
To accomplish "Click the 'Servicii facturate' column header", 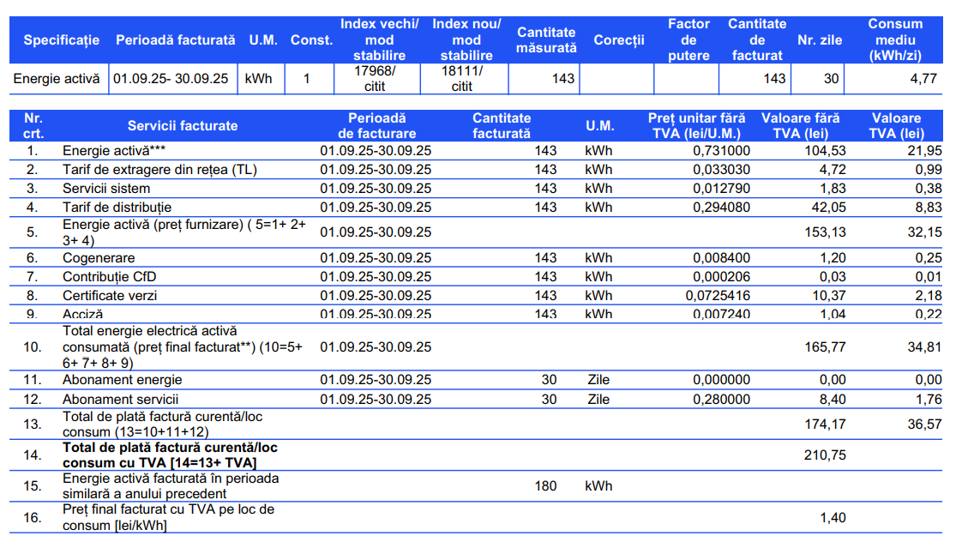I will (x=182, y=126).
